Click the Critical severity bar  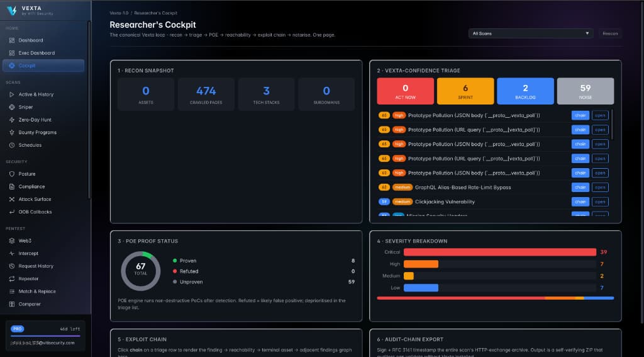click(x=500, y=252)
